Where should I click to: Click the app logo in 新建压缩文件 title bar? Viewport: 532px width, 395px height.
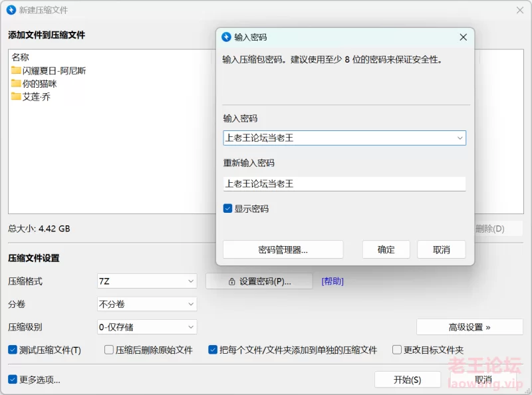click(11, 10)
